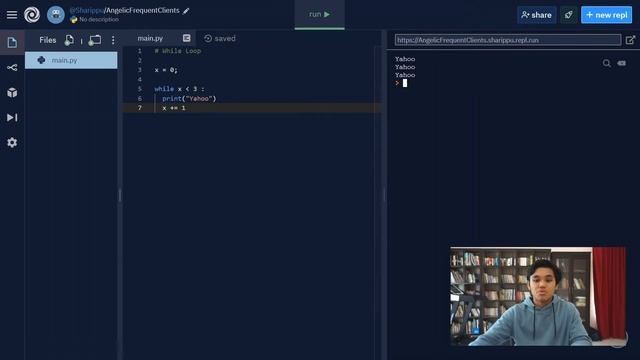Run the program
The height and width of the screenshot is (360, 640).
pyautogui.click(x=320, y=14)
